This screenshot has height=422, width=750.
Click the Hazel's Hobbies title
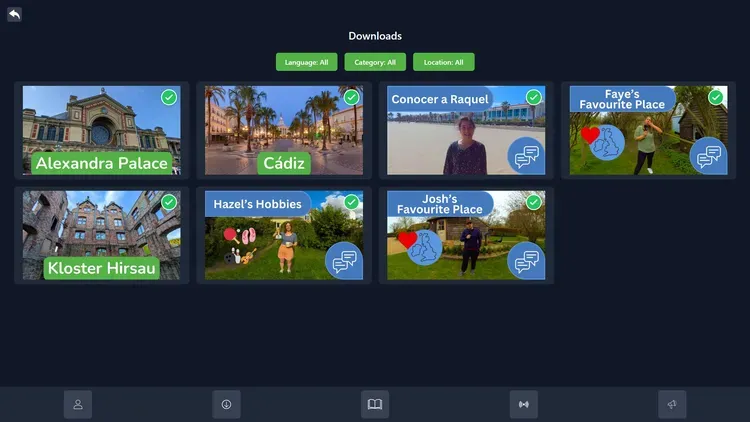(x=257, y=204)
